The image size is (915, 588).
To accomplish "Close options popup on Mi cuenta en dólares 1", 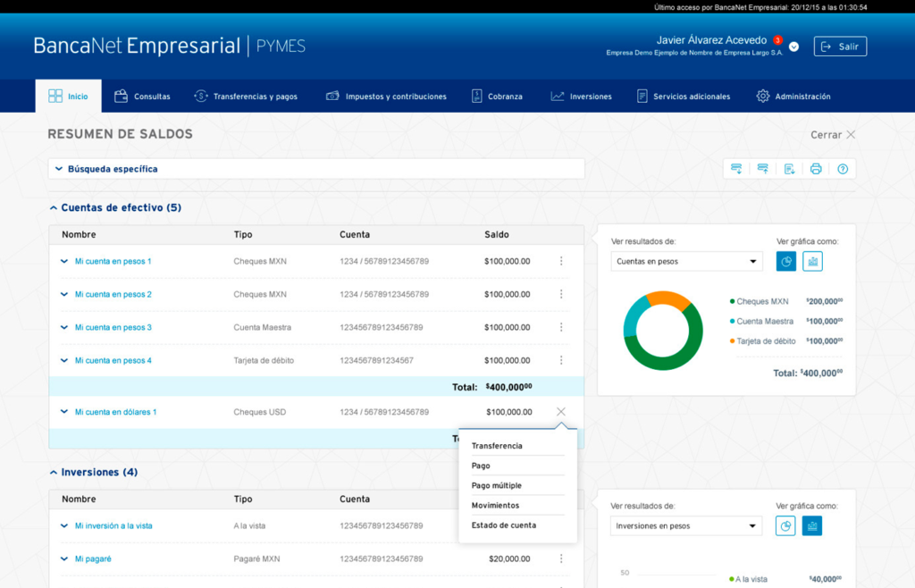I will [x=561, y=412].
